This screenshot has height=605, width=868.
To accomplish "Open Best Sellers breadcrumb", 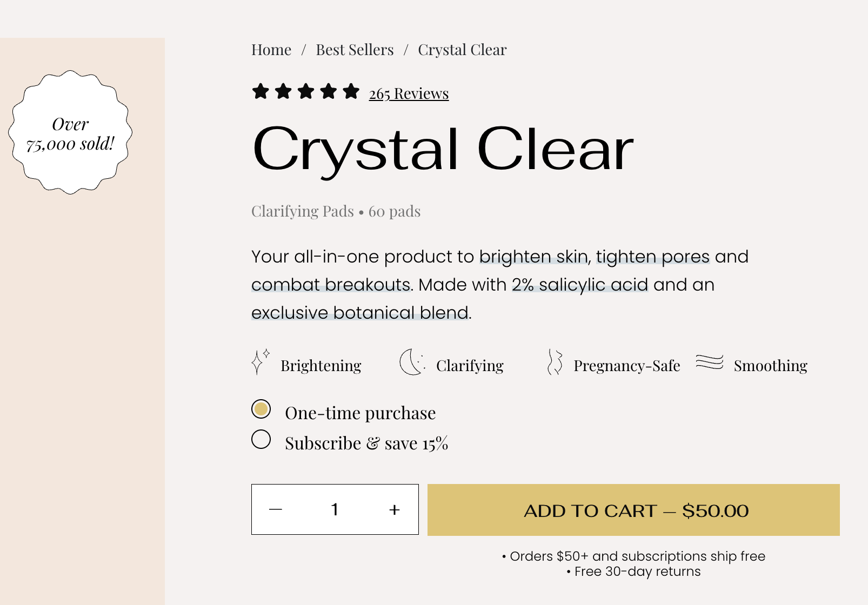I will (x=355, y=50).
